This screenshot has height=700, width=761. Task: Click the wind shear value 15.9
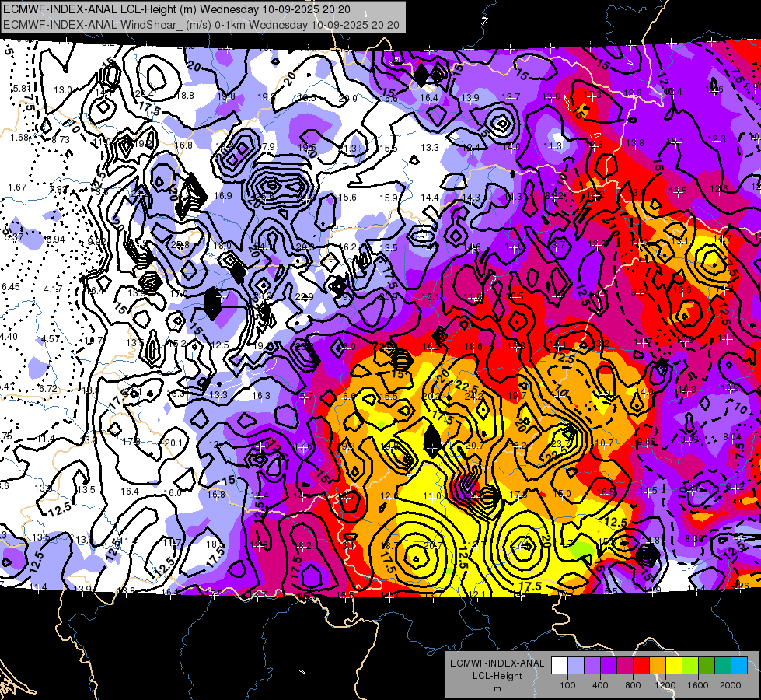[x=389, y=198]
